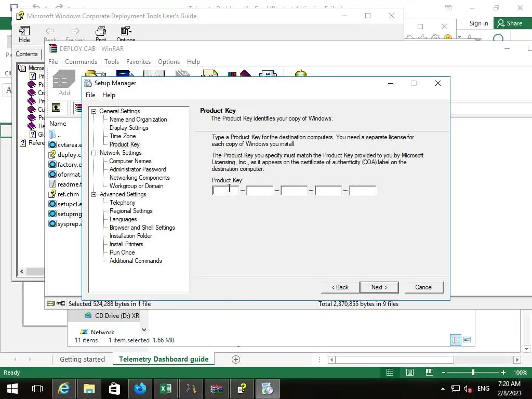This screenshot has height=399, width=532.
Task: Switch to the help viewer taskbar icon
Action: coord(242,389)
